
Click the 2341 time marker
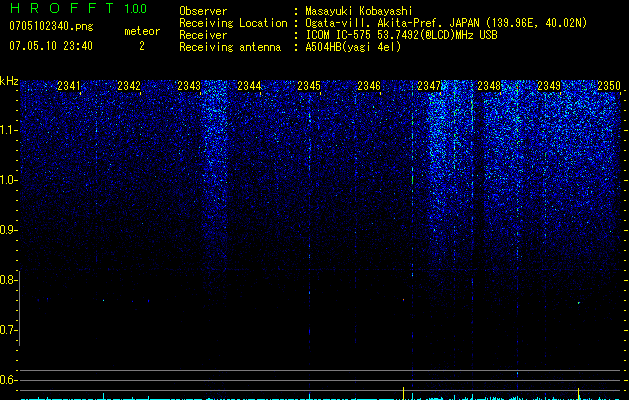click(x=69, y=86)
